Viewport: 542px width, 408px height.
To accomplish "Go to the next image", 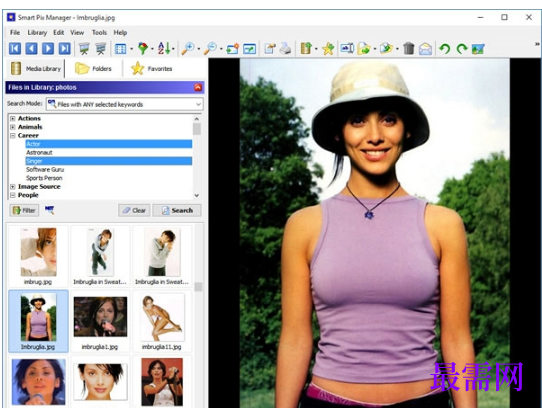I will (x=48, y=48).
